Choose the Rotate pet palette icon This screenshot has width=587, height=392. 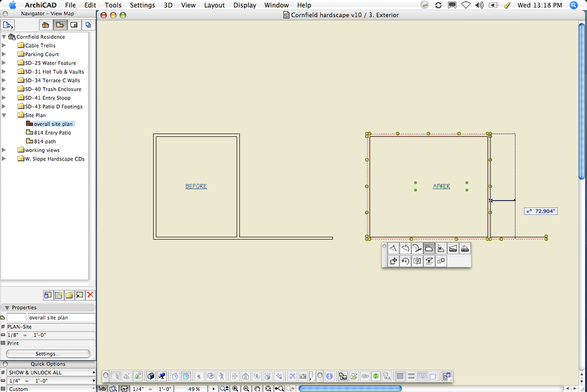click(x=405, y=261)
